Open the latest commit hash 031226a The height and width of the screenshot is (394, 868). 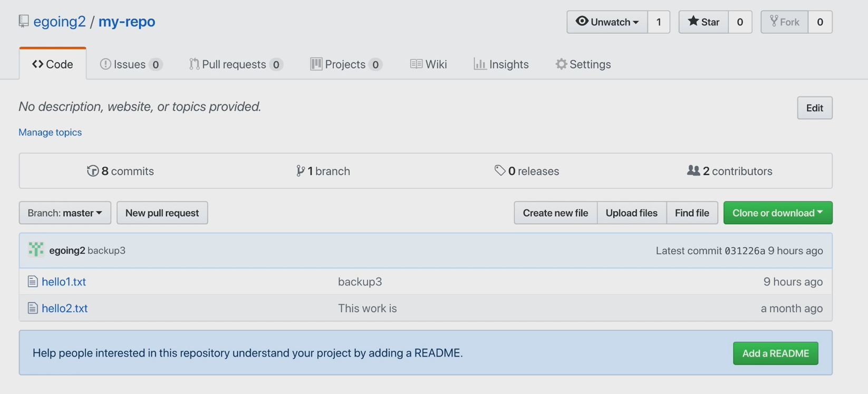[x=745, y=251]
